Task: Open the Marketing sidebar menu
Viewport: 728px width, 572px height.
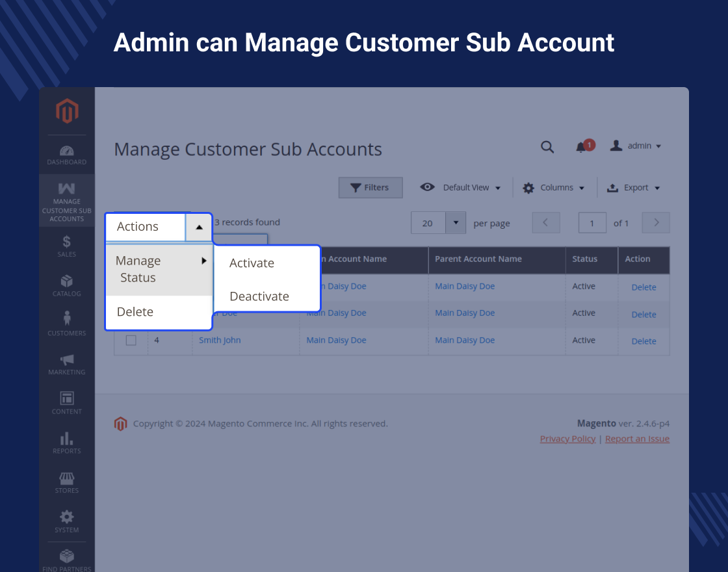Action: pos(67,364)
